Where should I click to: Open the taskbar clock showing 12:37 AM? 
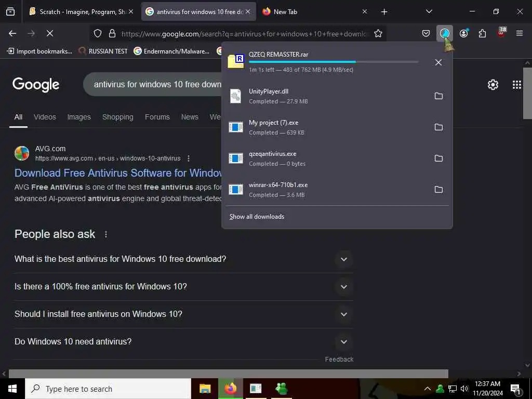(x=487, y=389)
